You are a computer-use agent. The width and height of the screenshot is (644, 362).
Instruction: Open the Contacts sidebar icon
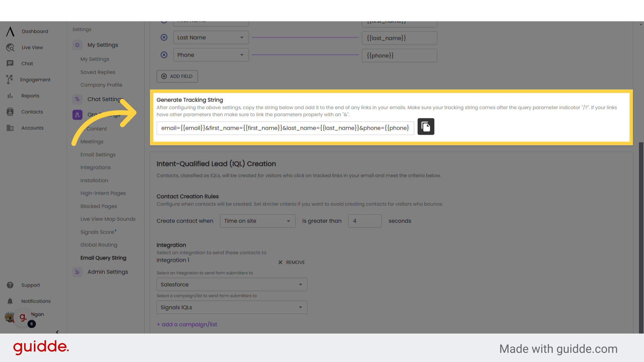pos(10,112)
